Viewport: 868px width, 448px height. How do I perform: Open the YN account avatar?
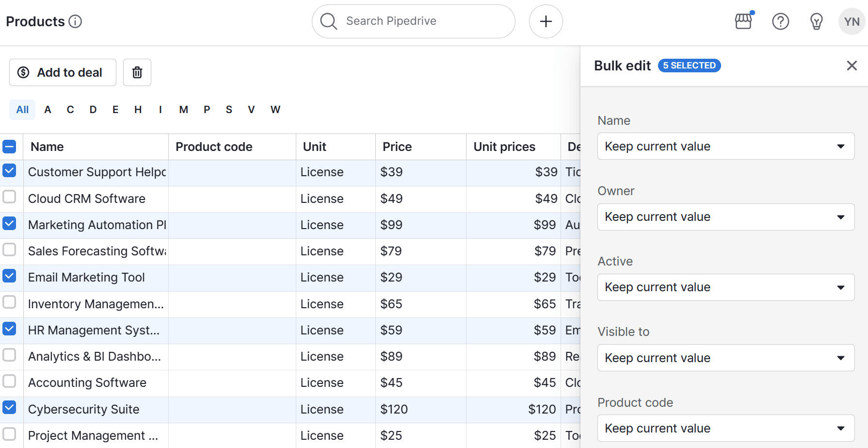tap(852, 21)
